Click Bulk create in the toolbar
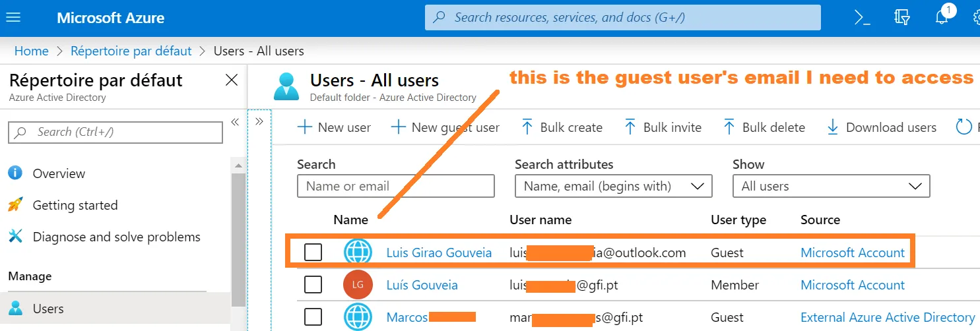 pyautogui.click(x=562, y=127)
